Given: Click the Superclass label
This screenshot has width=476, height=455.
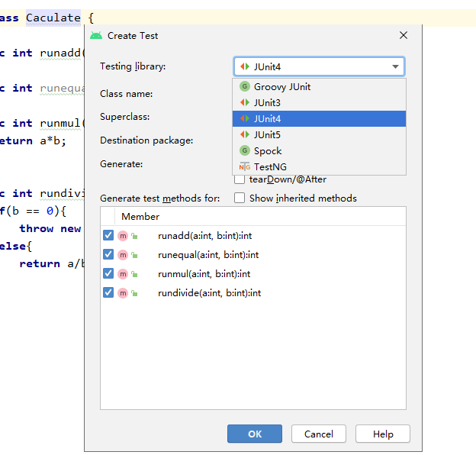Looking at the screenshot, I should point(125,117).
